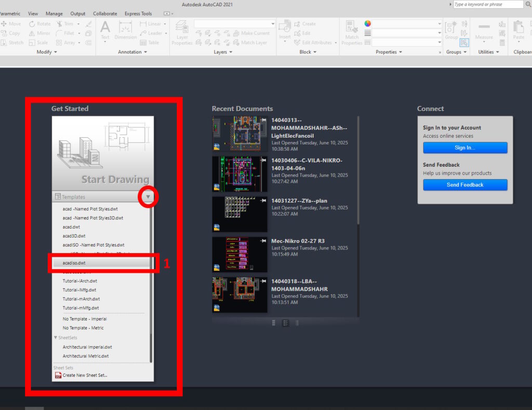Insert a Table from the Annotation panel
This screenshot has width=532, height=410.
149,43
